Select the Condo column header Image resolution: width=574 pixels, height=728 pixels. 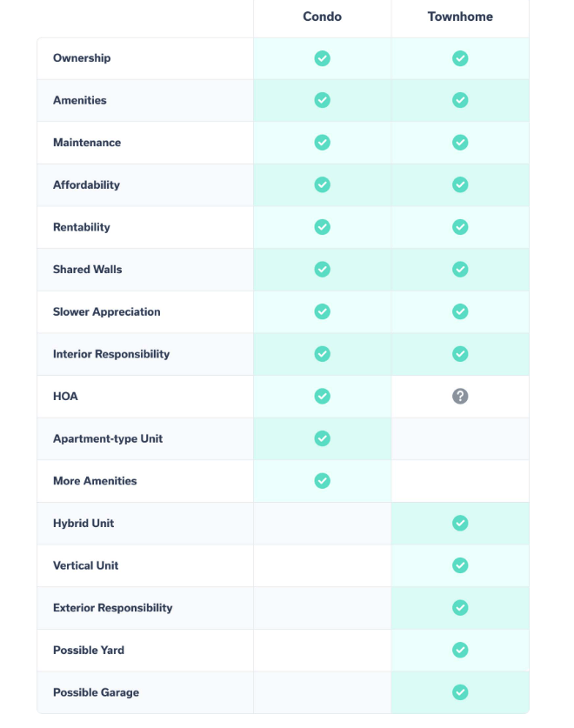[322, 17]
